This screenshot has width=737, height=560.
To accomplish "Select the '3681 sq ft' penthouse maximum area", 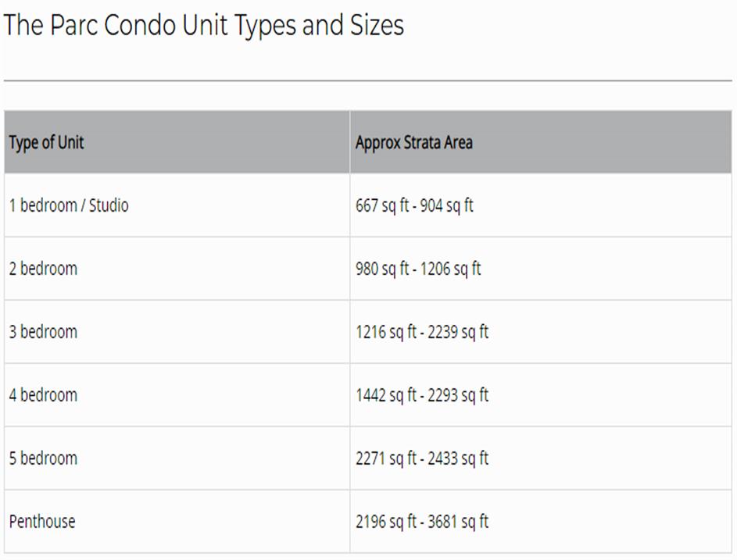I will (458, 522).
